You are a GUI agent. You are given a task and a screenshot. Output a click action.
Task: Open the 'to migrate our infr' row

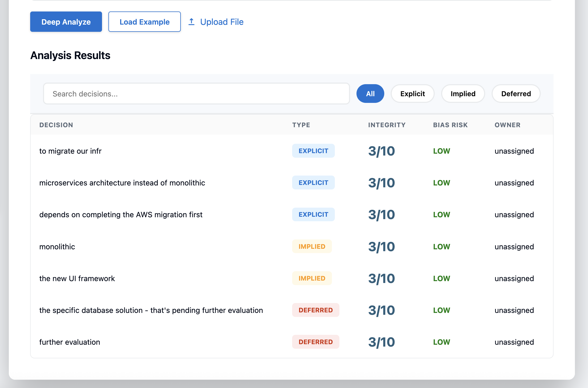[x=70, y=151]
